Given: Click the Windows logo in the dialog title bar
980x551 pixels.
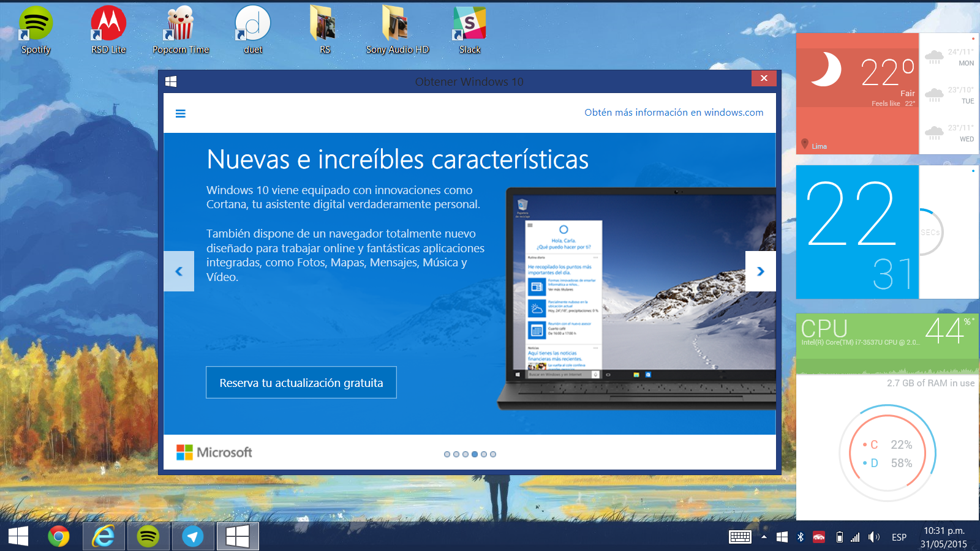Looking at the screenshot, I should 171,81.
